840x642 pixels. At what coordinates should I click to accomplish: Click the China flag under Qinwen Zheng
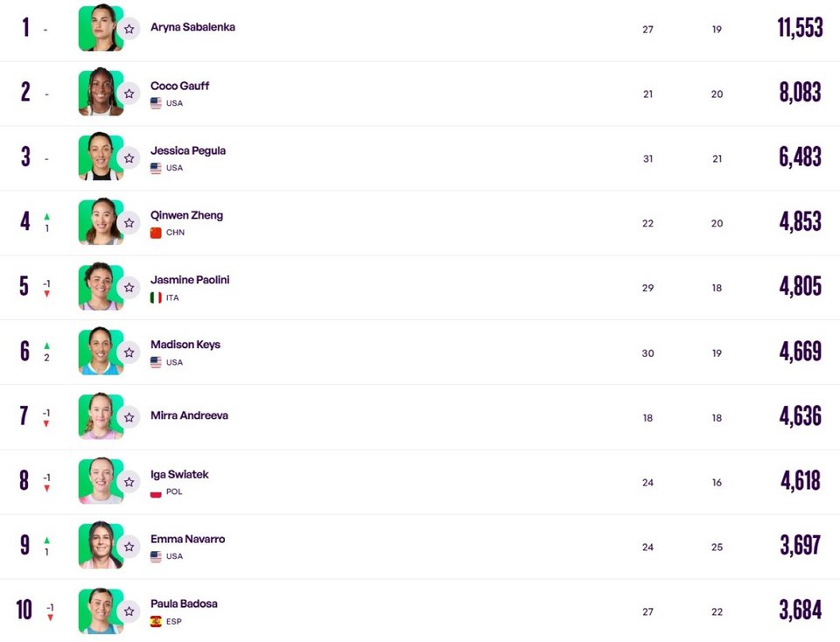coord(156,233)
